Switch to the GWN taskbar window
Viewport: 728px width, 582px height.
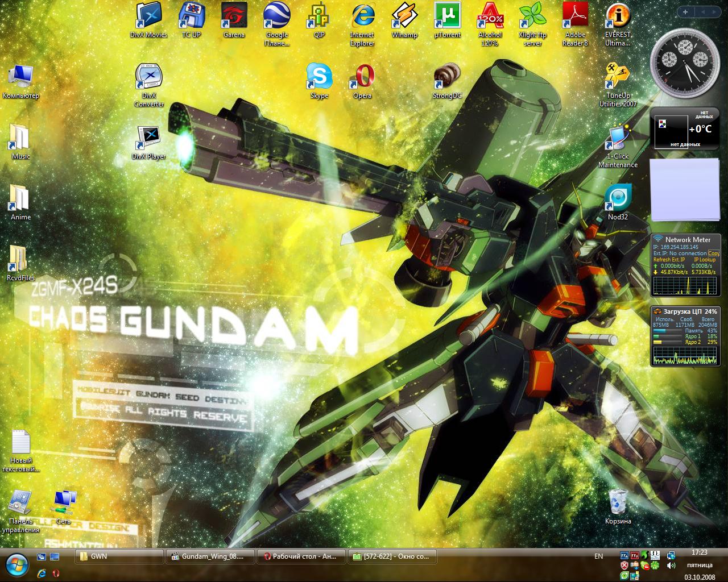click(119, 556)
